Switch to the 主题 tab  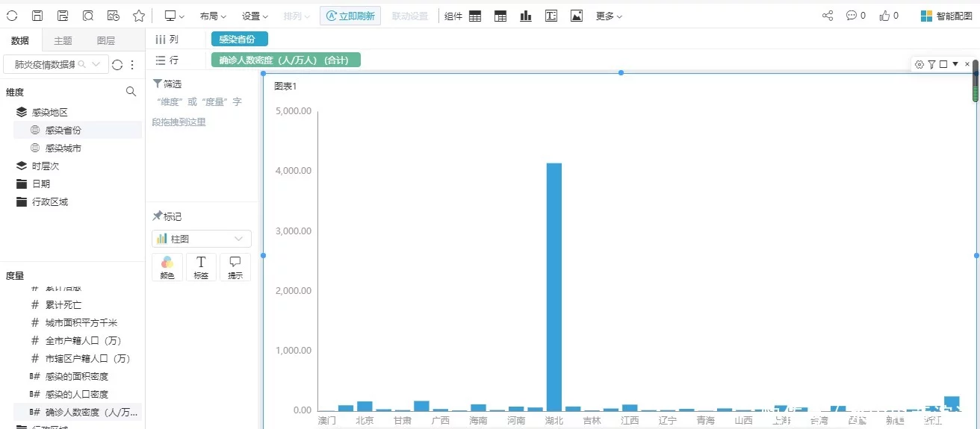[x=63, y=41]
